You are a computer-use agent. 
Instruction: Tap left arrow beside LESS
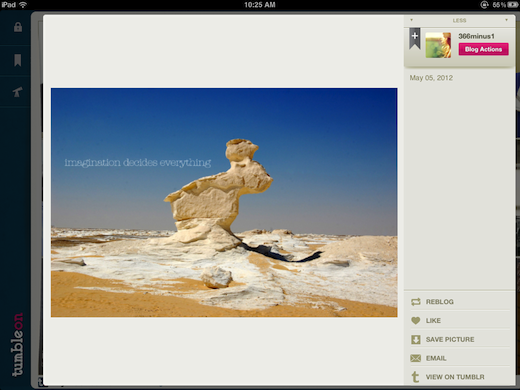pos(411,20)
